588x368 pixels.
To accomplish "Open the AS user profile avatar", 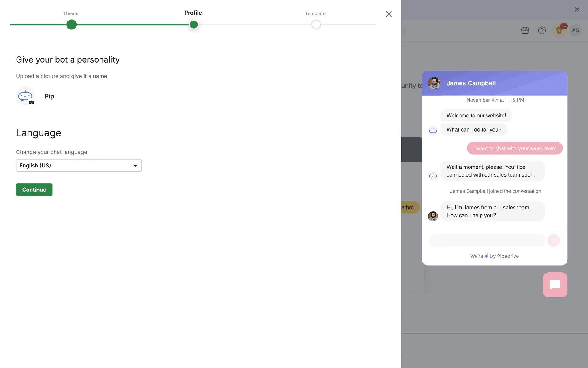I will (575, 30).
